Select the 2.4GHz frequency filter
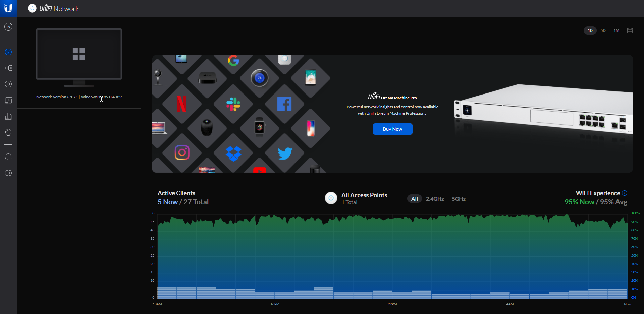Screen dimensions: 644x314 (435, 199)
